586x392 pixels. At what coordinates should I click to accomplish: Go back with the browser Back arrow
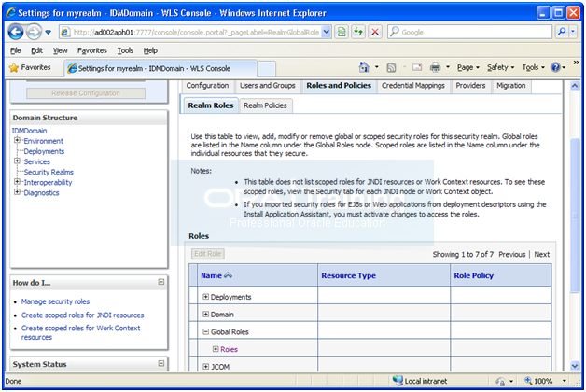click(x=16, y=32)
